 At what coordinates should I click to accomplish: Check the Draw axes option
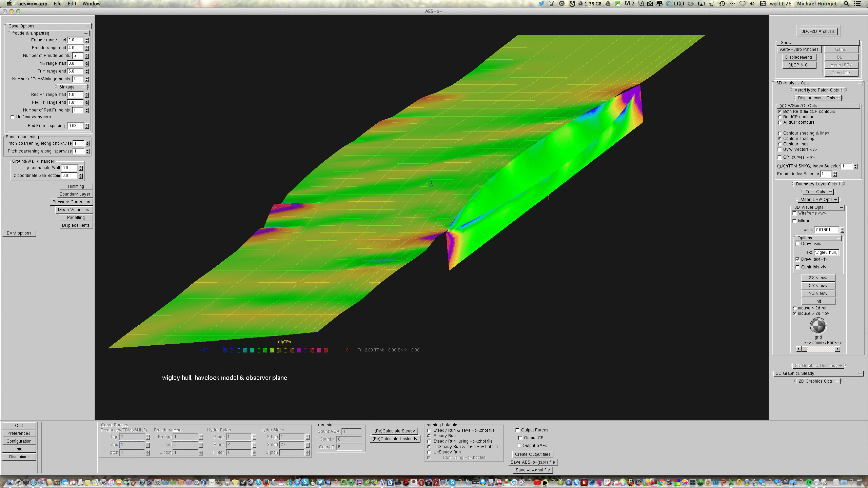797,244
